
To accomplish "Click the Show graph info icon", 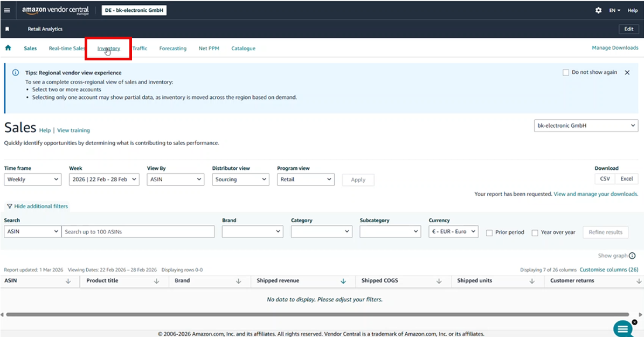I will pos(632,256).
